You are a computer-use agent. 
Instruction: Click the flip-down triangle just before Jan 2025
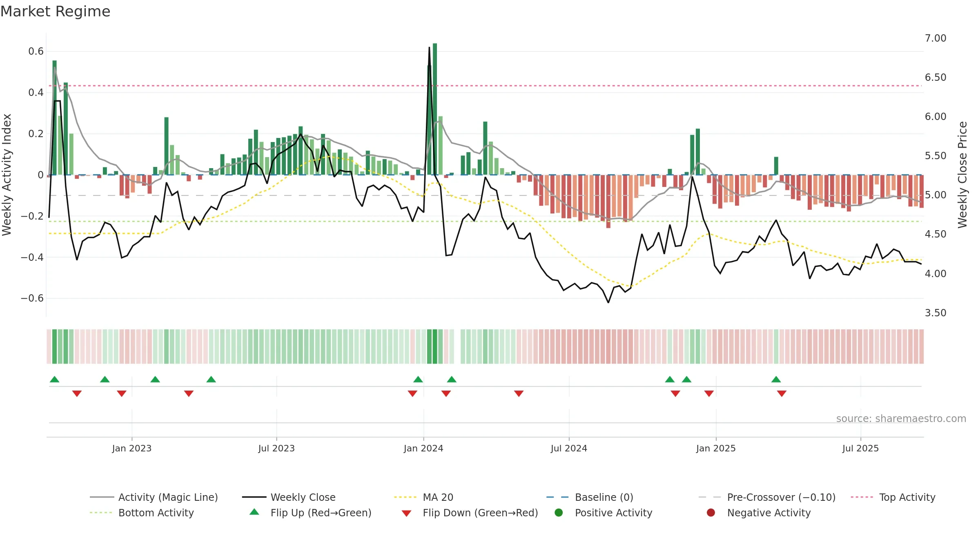point(709,393)
